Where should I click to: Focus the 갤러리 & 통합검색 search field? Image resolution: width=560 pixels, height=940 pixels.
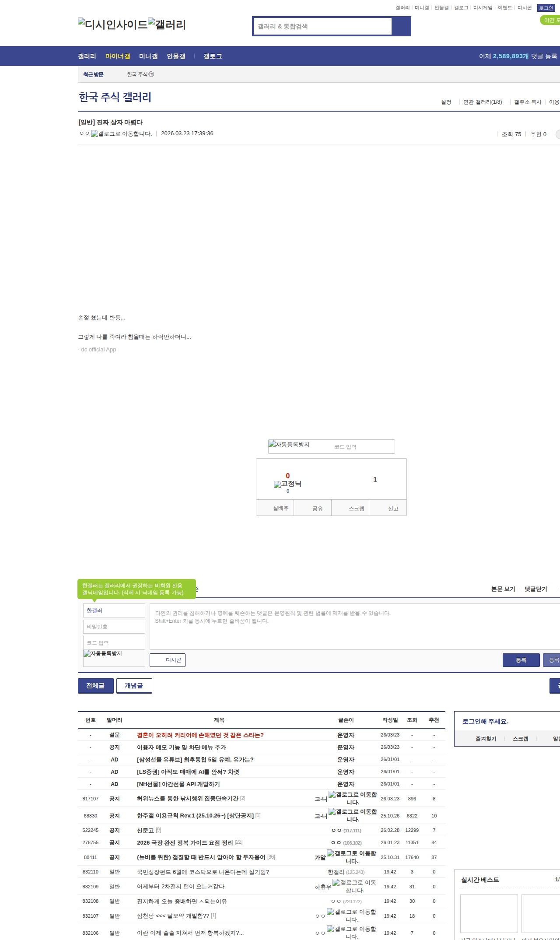[x=322, y=26]
